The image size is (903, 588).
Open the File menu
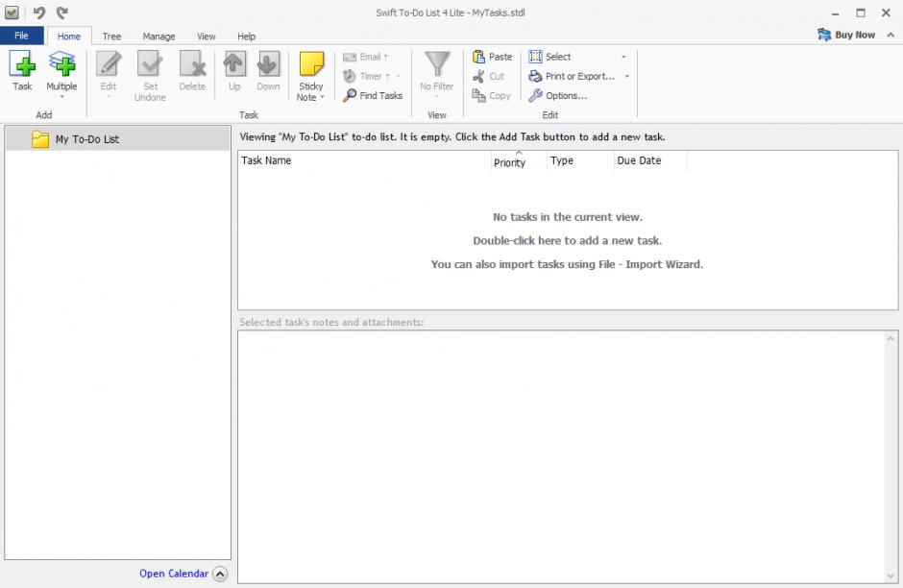point(21,36)
